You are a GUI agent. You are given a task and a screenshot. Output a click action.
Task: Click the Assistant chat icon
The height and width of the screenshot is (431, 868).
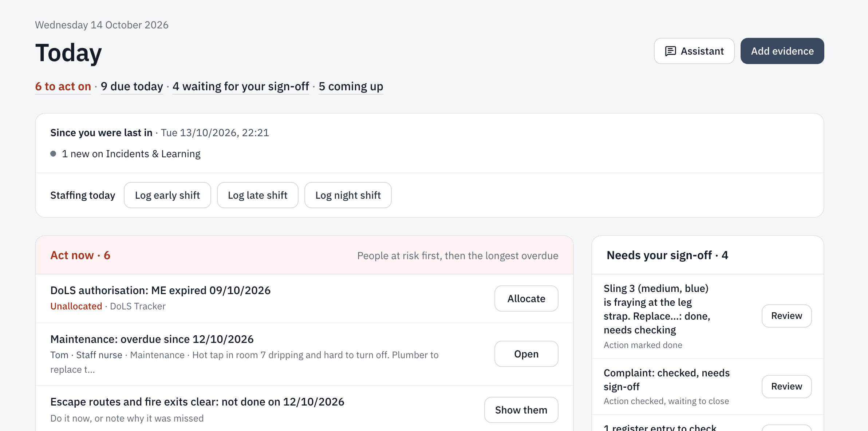[670, 51]
